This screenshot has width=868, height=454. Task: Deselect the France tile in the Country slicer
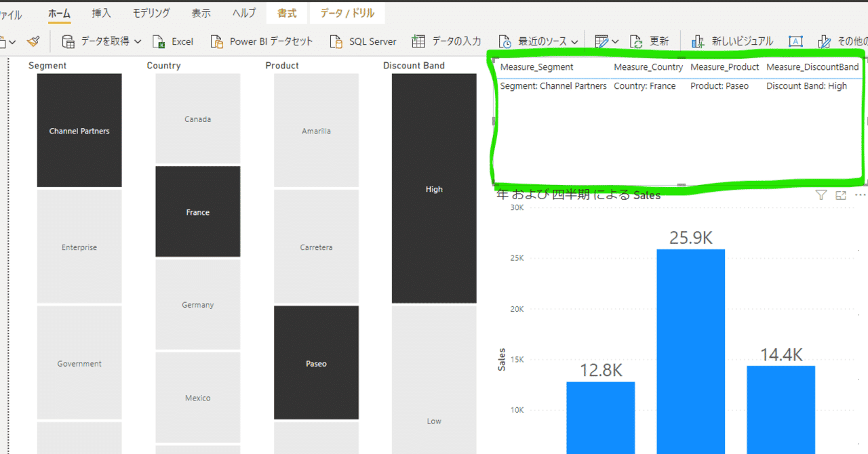click(x=198, y=212)
